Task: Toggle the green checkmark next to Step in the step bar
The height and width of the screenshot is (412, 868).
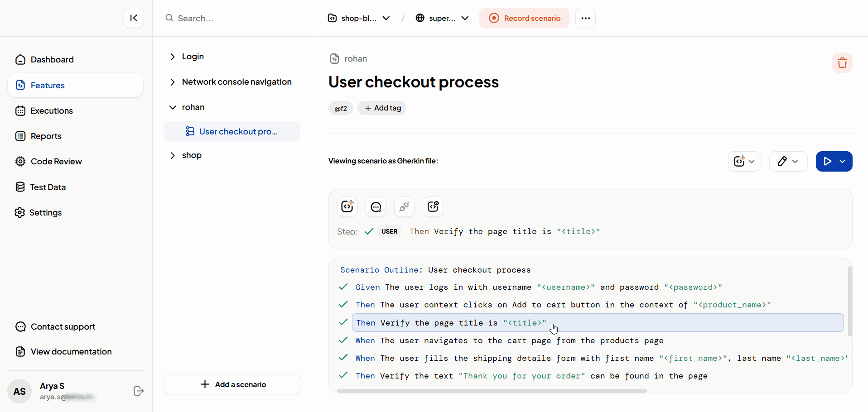Action: [x=369, y=231]
